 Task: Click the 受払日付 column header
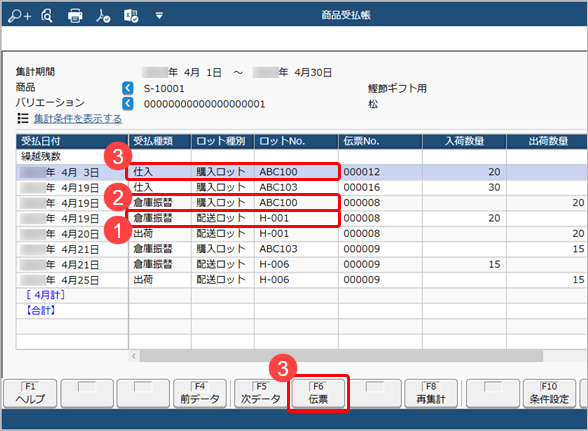click(72, 141)
